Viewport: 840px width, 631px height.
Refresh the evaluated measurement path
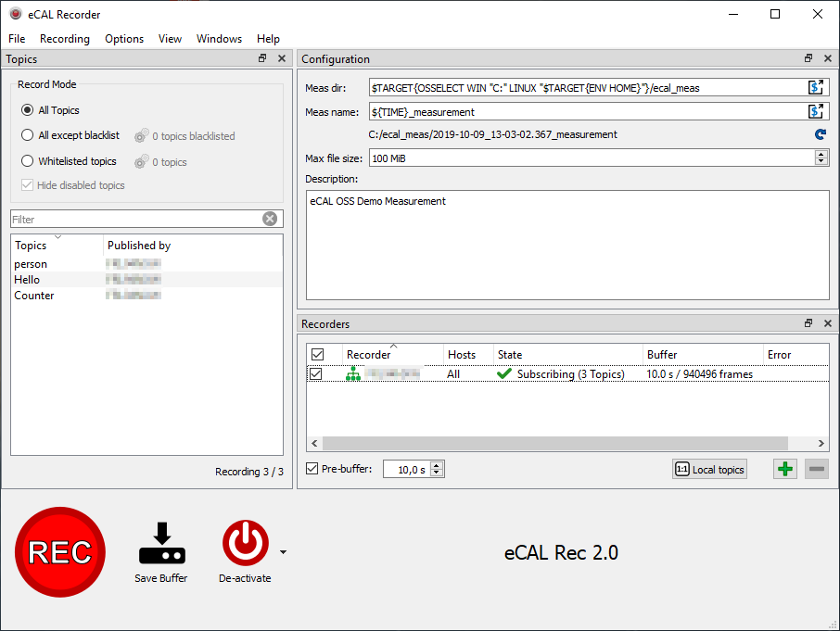pos(821,134)
